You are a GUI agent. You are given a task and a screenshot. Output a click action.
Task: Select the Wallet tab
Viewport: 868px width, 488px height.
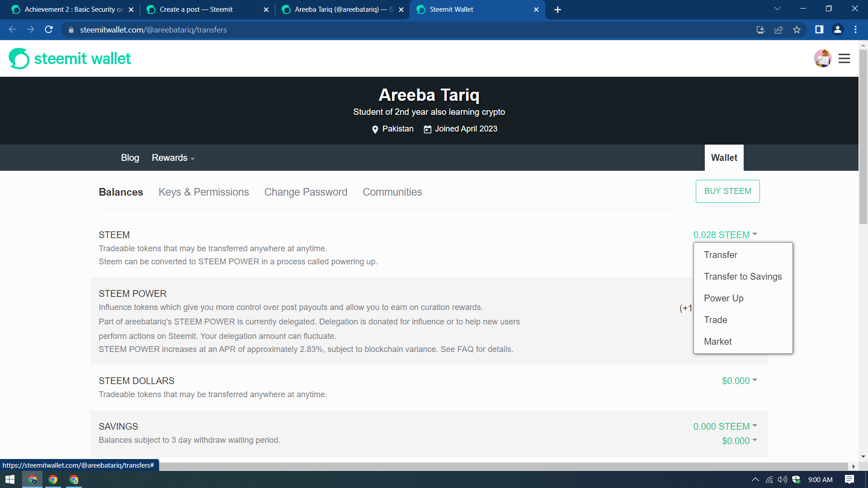pyautogui.click(x=724, y=158)
